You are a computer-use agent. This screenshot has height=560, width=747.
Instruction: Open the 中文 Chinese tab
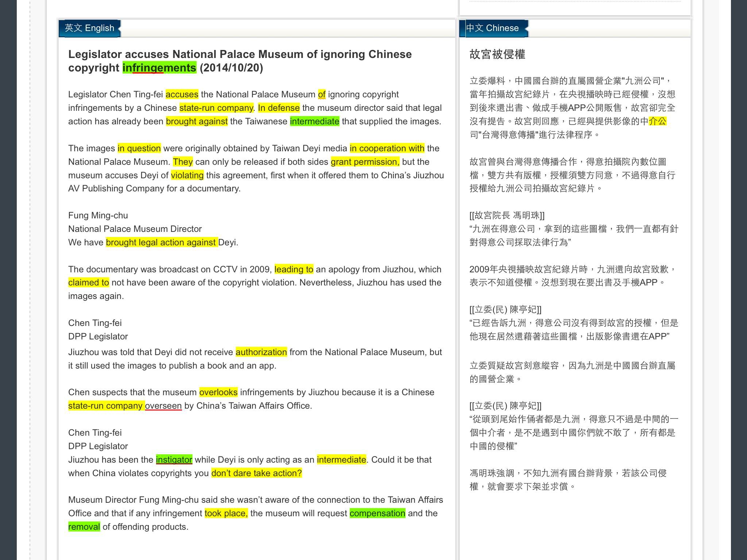[494, 28]
